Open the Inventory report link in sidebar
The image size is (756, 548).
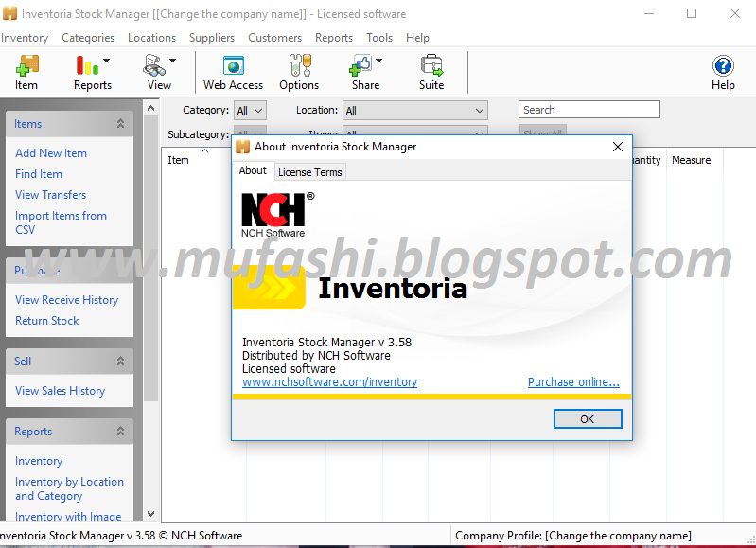39,461
